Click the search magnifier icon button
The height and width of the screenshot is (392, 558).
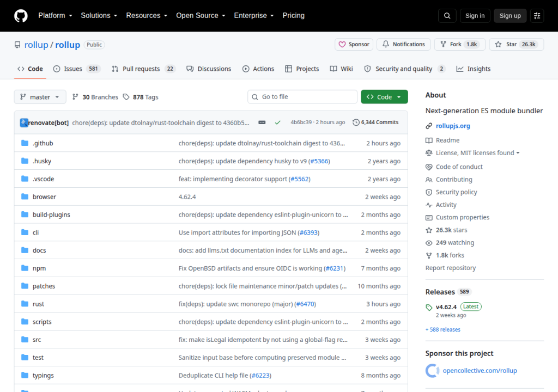[447, 16]
